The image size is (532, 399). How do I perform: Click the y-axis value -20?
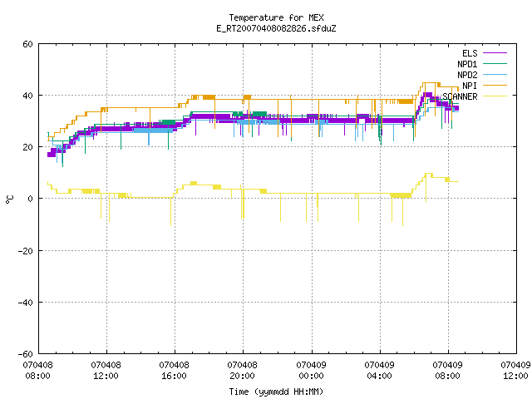(x=26, y=251)
